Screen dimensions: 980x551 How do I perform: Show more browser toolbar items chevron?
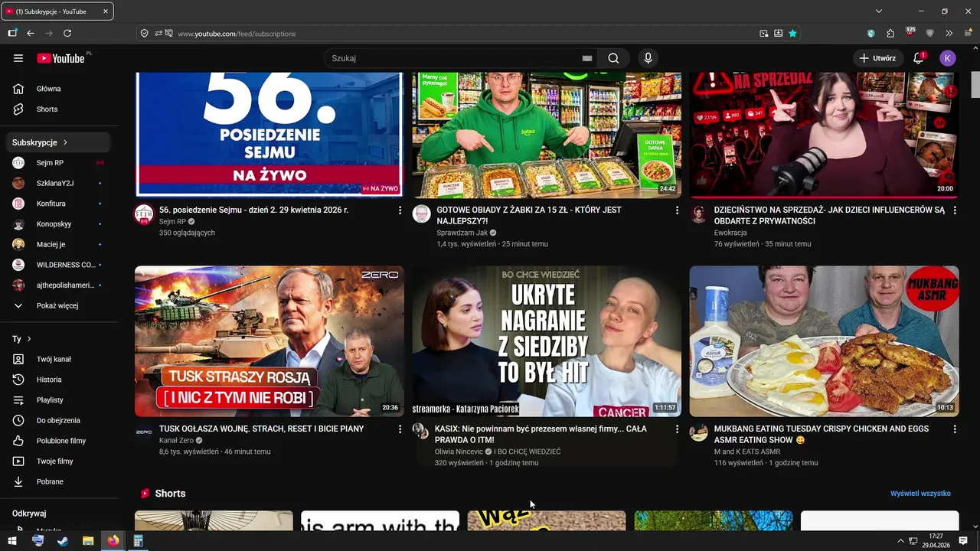[x=949, y=33]
